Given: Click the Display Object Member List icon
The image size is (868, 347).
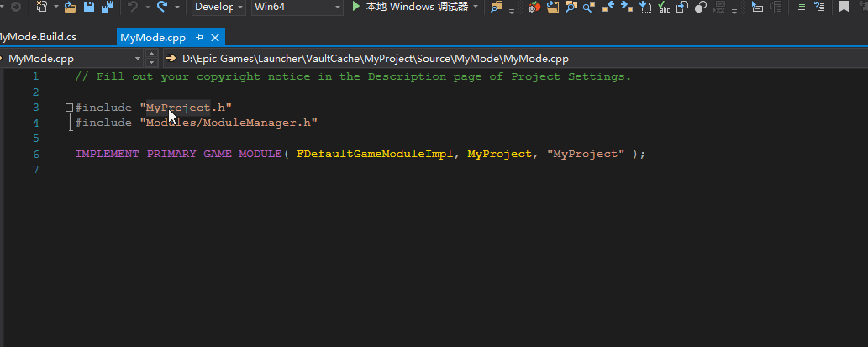Looking at the screenshot, I should pyautogui.click(x=757, y=7).
